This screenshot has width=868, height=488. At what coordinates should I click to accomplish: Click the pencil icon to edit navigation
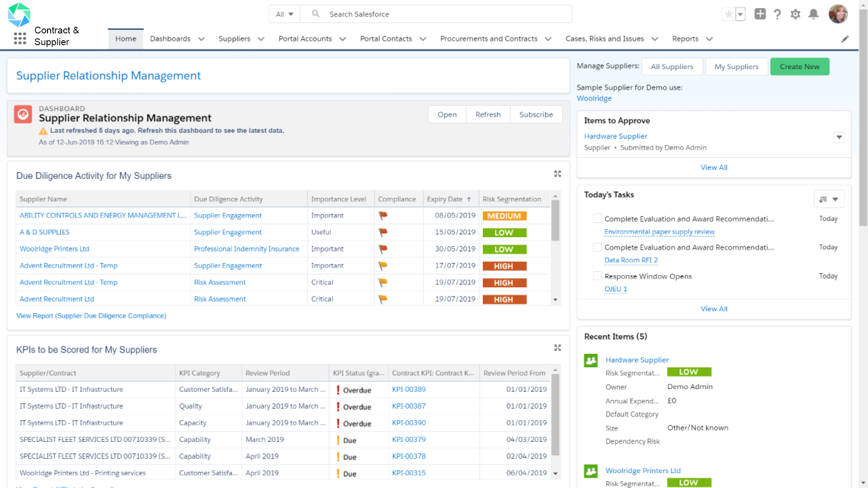tap(844, 39)
